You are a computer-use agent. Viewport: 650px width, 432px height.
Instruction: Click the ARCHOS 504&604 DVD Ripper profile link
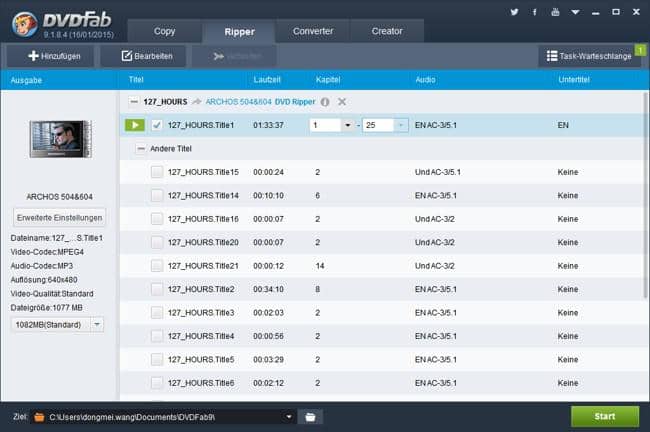point(260,102)
